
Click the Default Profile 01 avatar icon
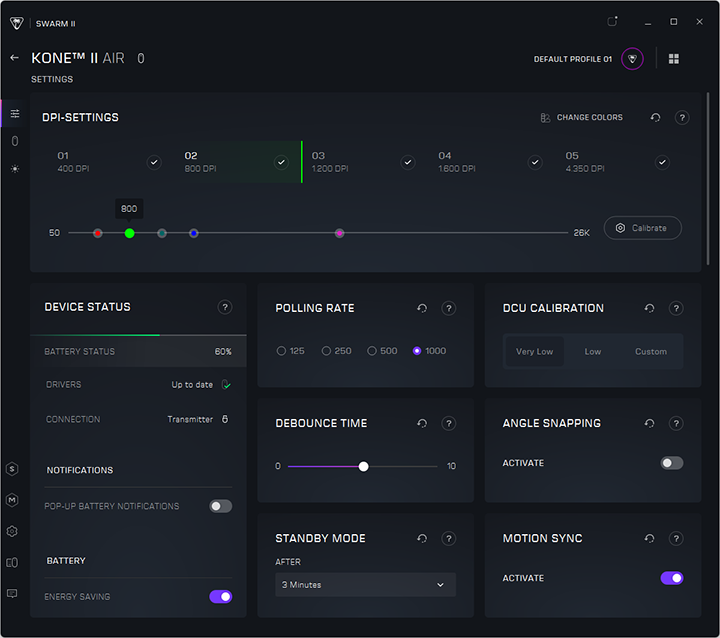(632, 59)
